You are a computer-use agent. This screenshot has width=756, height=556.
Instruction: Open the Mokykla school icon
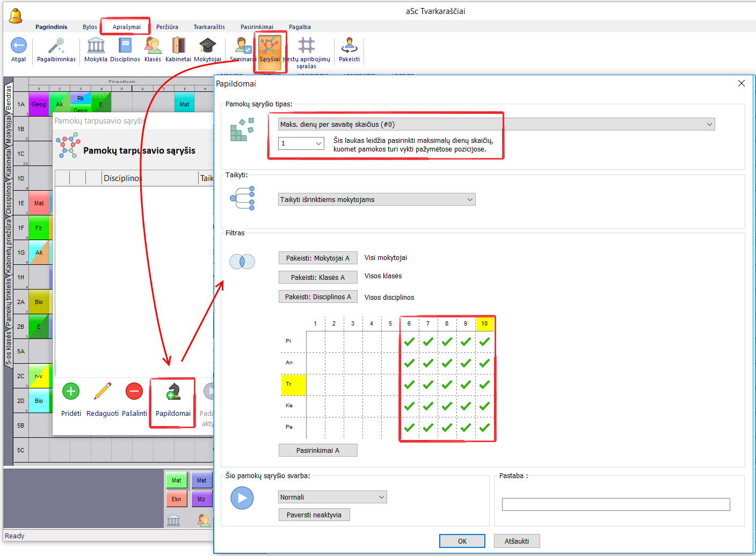click(x=96, y=46)
